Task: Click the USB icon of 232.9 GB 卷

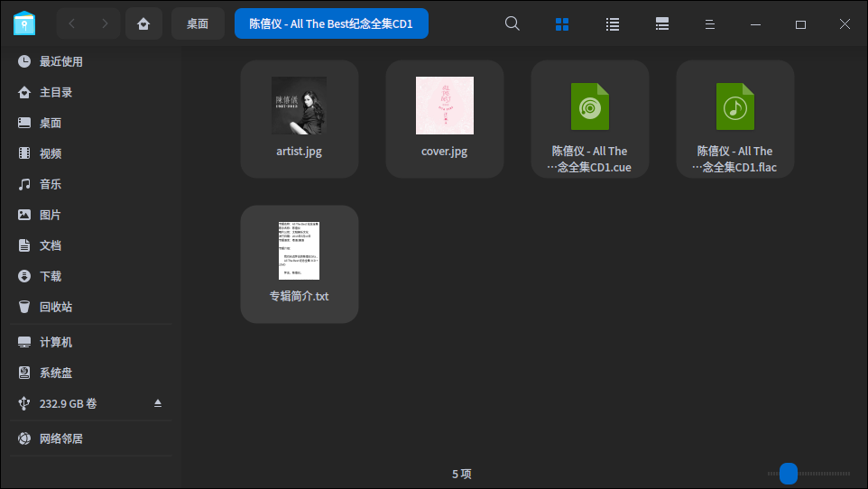Action: coord(24,403)
